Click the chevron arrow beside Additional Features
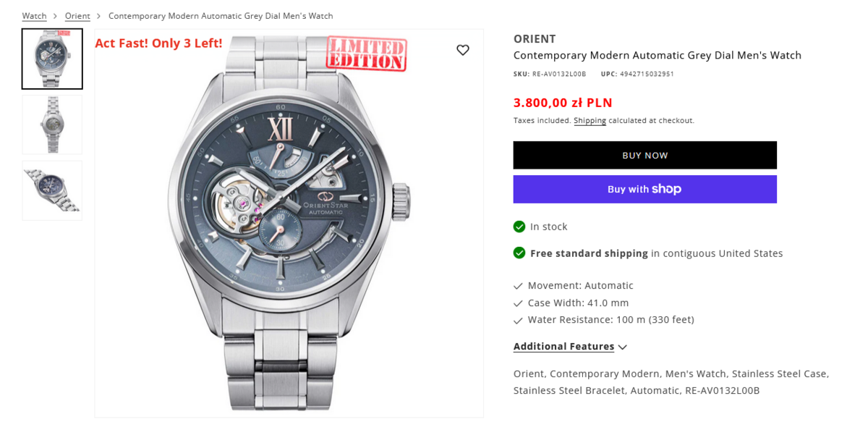 click(x=623, y=347)
